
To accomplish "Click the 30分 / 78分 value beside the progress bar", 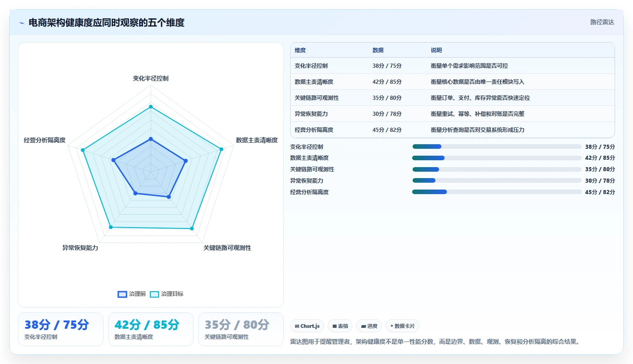I will 600,180.
